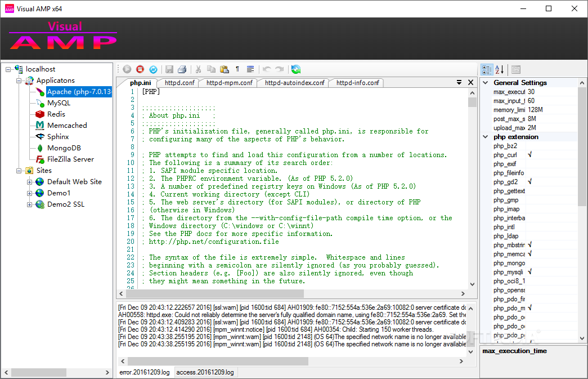Select the Demo1 site

pyautogui.click(x=59, y=193)
